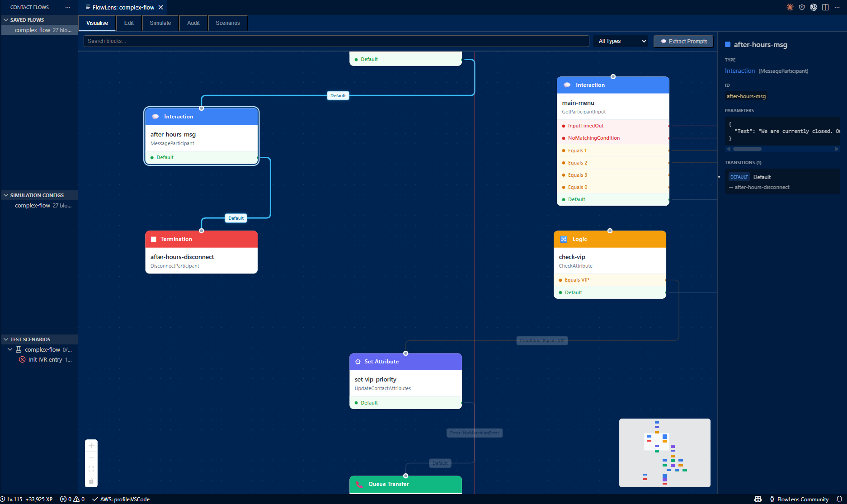The image size is (847, 504).
Task: Click the blue swatch beside the after-hours-msg title
Action: tap(728, 44)
